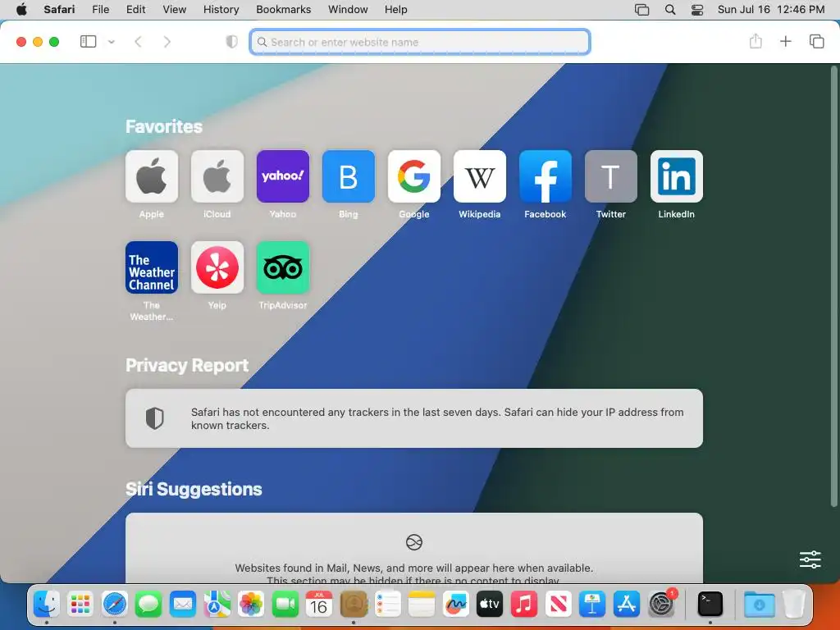The width and height of the screenshot is (840, 630).
Task: Open Trash in the Dock
Action: coord(793,605)
